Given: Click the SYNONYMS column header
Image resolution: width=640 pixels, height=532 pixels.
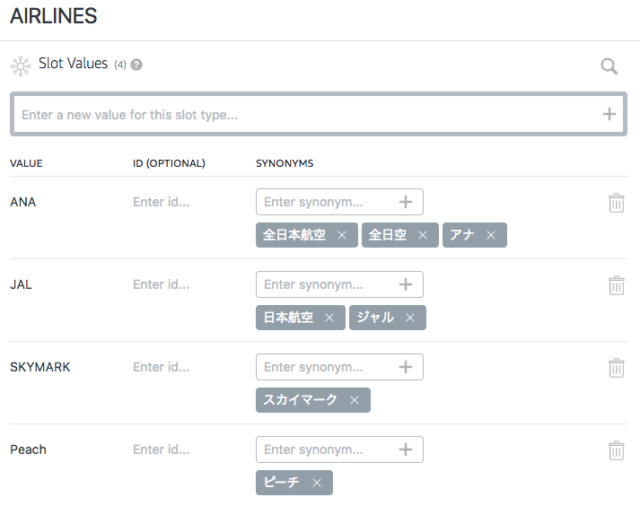Looking at the screenshot, I should coord(284,163).
